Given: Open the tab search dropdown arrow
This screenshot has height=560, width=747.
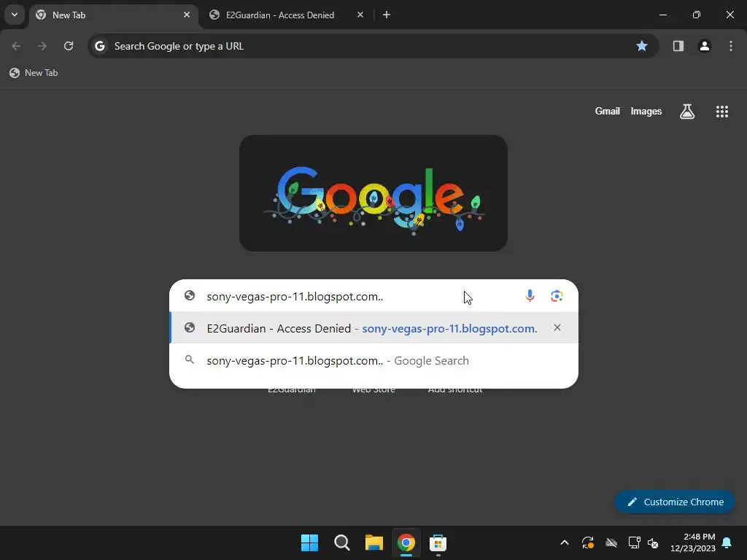Looking at the screenshot, I should 15,15.
